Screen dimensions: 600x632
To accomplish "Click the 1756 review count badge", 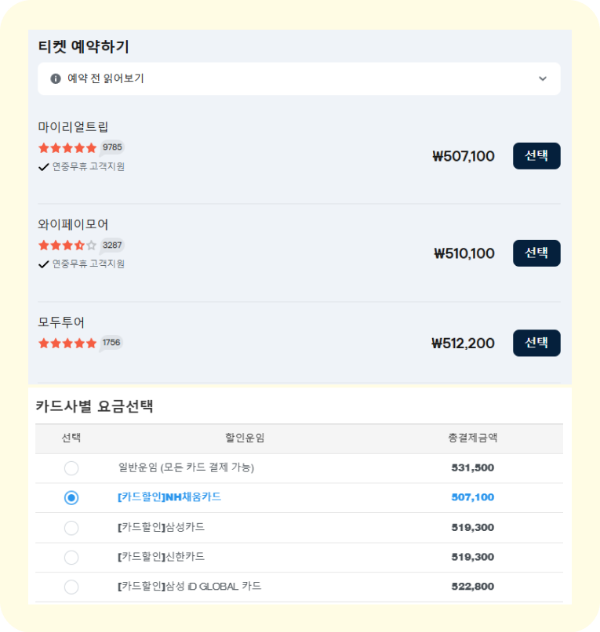I will (x=111, y=343).
